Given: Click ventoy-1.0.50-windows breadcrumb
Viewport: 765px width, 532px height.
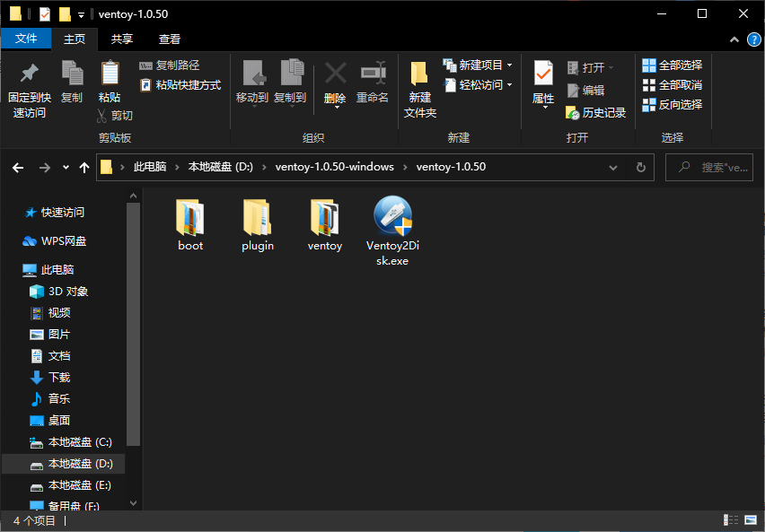Looking at the screenshot, I should pos(335,167).
